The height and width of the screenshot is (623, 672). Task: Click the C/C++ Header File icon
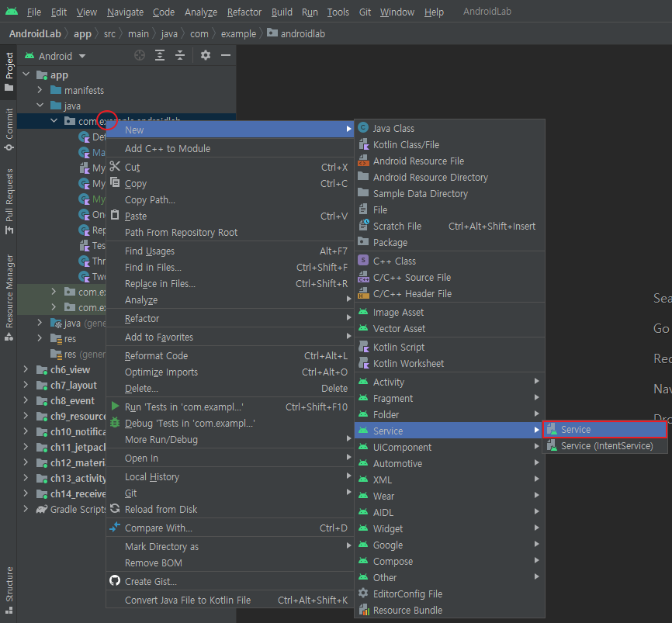click(363, 293)
